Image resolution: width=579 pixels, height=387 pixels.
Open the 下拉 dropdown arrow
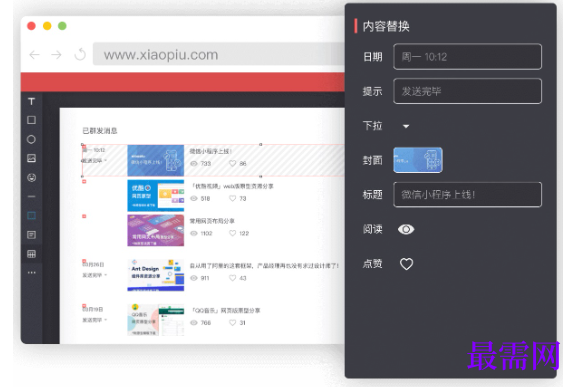(x=406, y=126)
